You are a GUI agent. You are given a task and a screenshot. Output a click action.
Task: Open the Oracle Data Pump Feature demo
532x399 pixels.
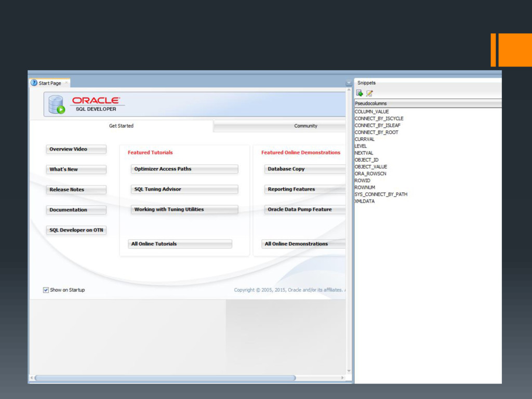[x=304, y=210]
